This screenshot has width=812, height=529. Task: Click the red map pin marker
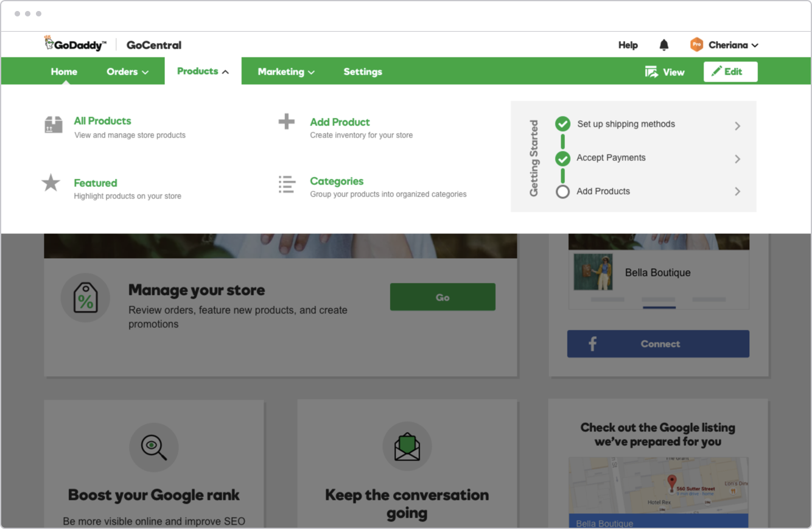(x=672, y=483)
